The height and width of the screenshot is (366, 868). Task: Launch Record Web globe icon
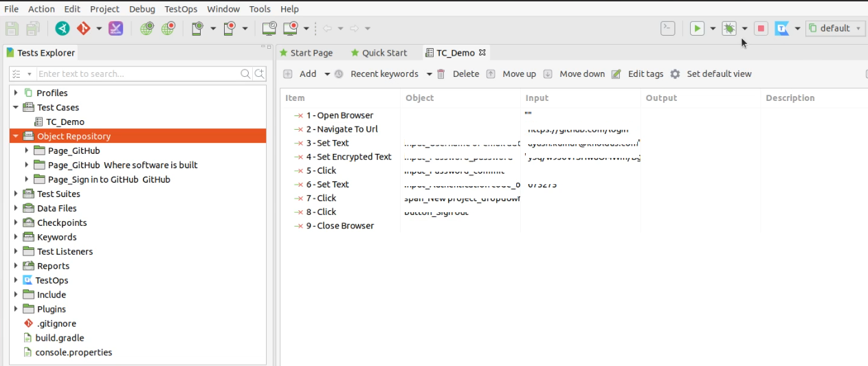[168, 29]
